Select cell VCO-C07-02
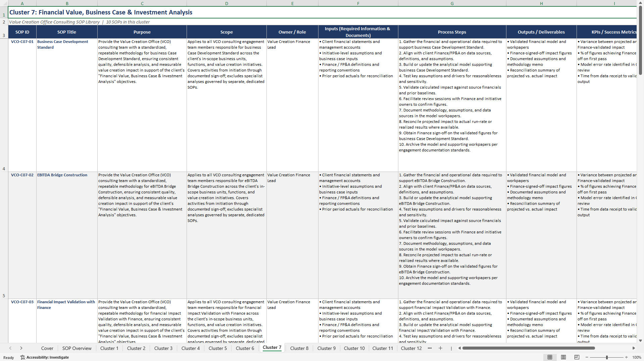644x361 pixels. point(22,235)
